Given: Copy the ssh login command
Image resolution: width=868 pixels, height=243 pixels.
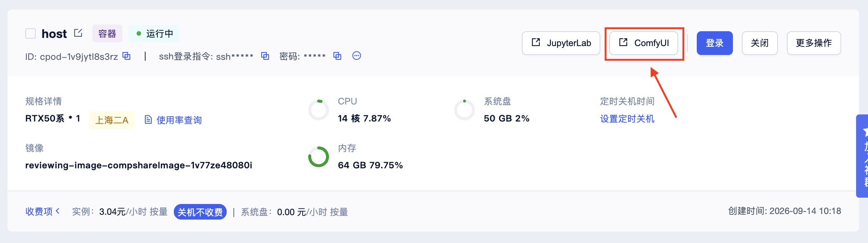Looking at the screenshot, I should coord(265,56).
